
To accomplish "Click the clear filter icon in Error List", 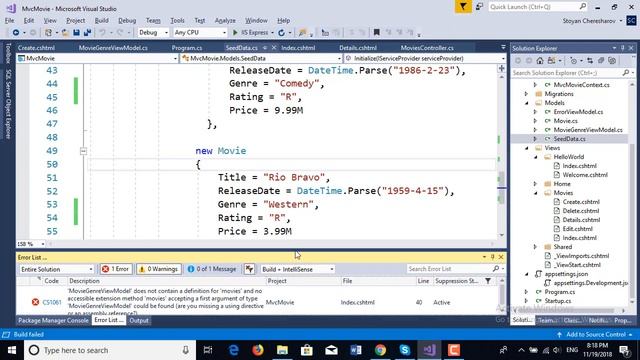I will point(249,269).
